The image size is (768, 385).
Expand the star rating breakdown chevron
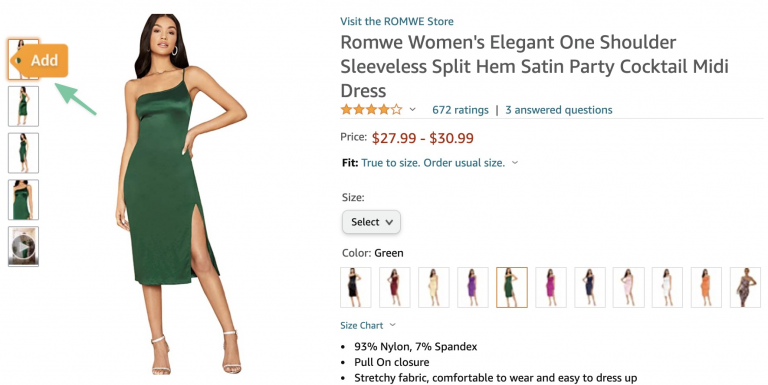412,109
